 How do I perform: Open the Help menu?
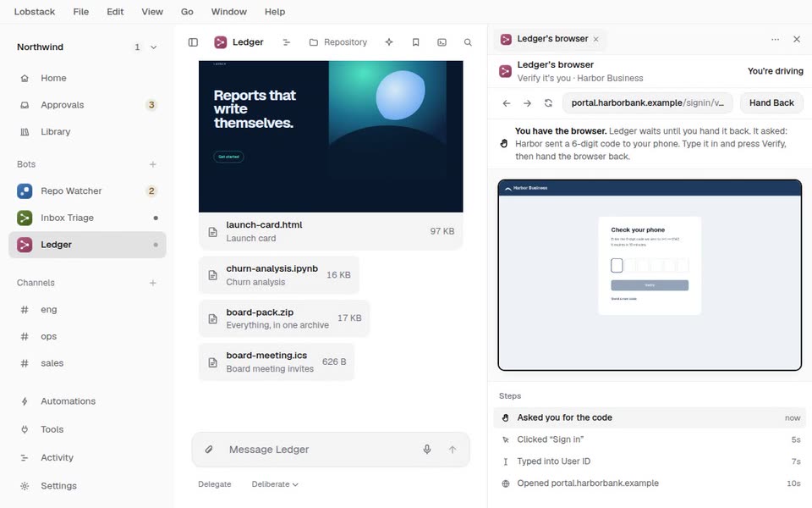(x=274, y=11)
